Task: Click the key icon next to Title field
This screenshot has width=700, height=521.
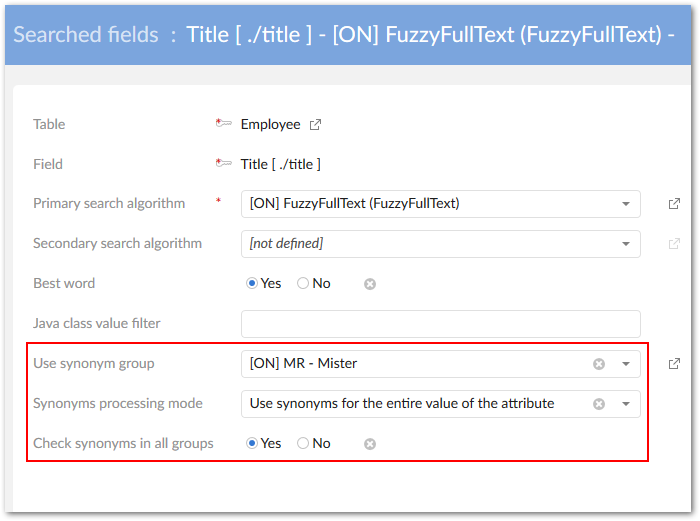Action: (x=224, y=164)
